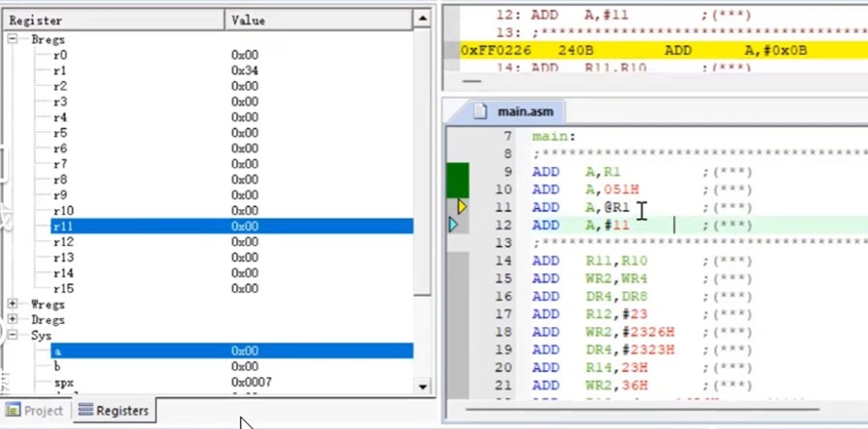The image size is (868, 429).
Task: Collapse the Bregs register group
Action: (x=14, y=40)
